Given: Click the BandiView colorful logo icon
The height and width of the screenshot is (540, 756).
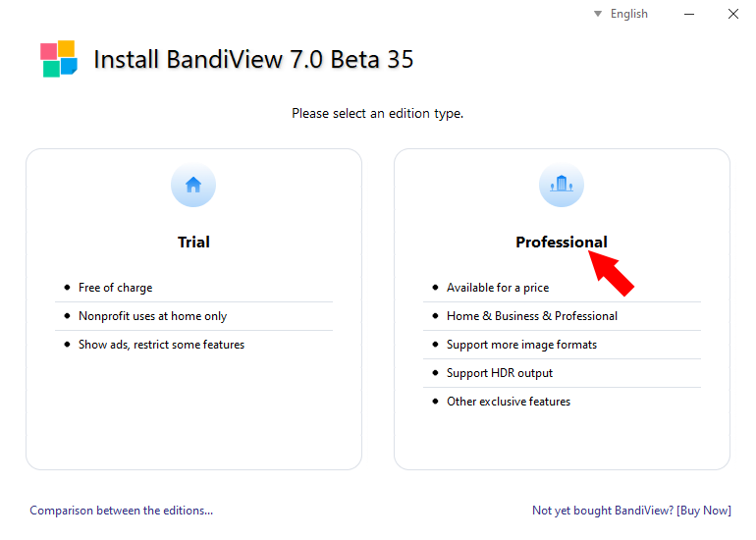Looking at the screenshot, I should (x=58, y=59).
